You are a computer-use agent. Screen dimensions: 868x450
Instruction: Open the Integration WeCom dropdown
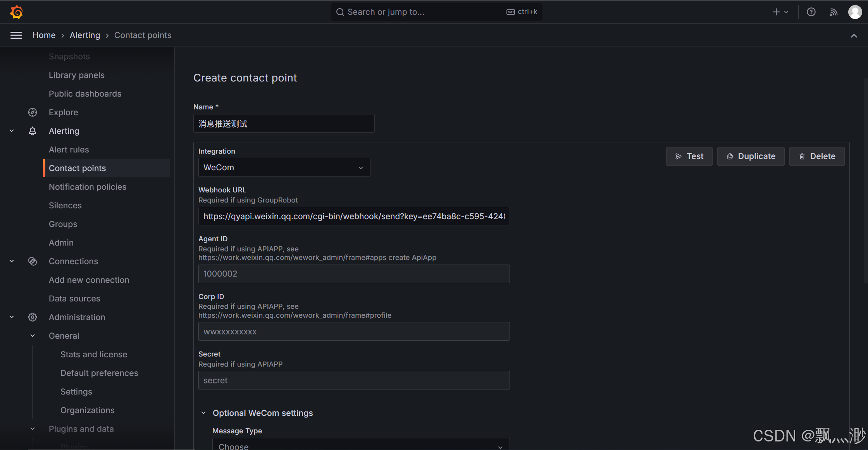[284, 168]
